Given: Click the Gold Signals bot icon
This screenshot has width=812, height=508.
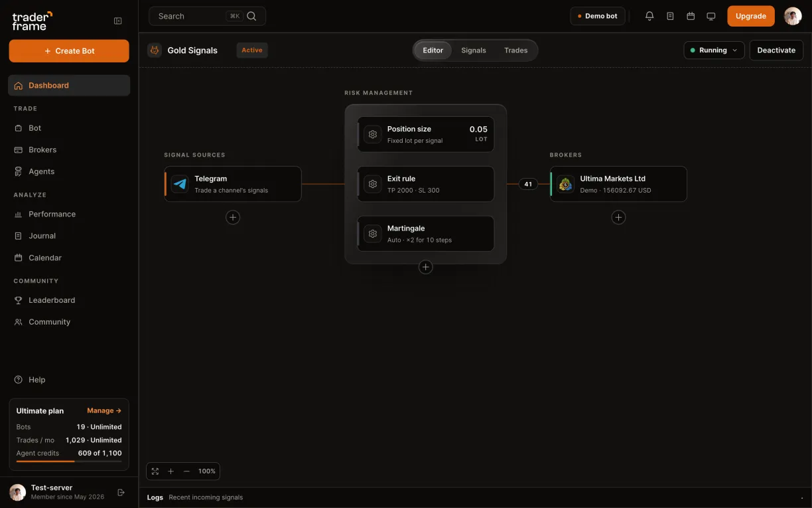Looking at the screenshot, I should tap(155, 50).
